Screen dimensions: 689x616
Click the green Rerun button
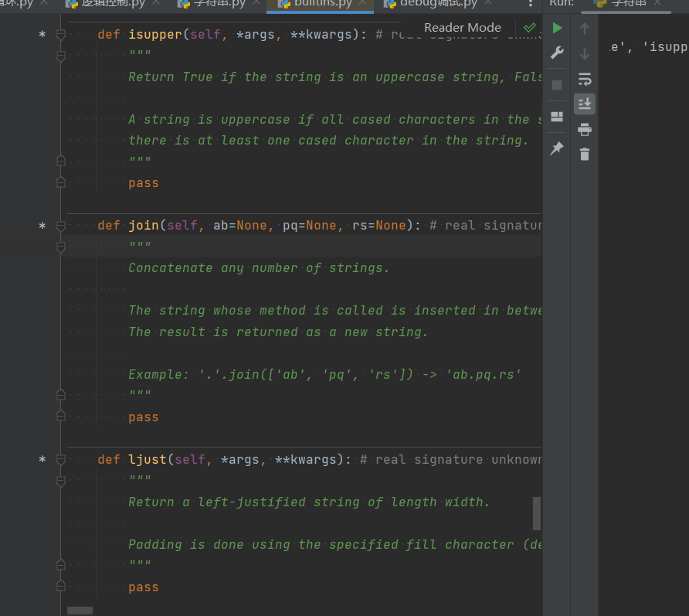(557, 29)
